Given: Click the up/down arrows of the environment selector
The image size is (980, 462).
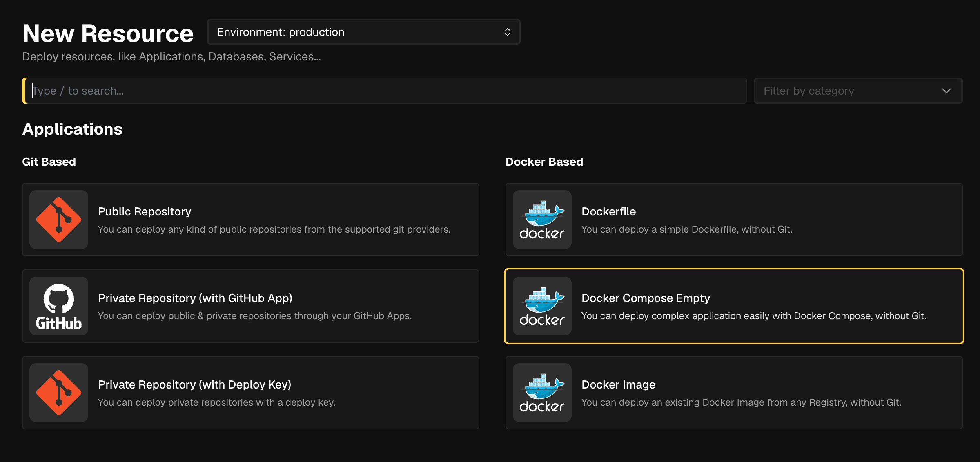Looking at the screenshot, I should 508,32.
